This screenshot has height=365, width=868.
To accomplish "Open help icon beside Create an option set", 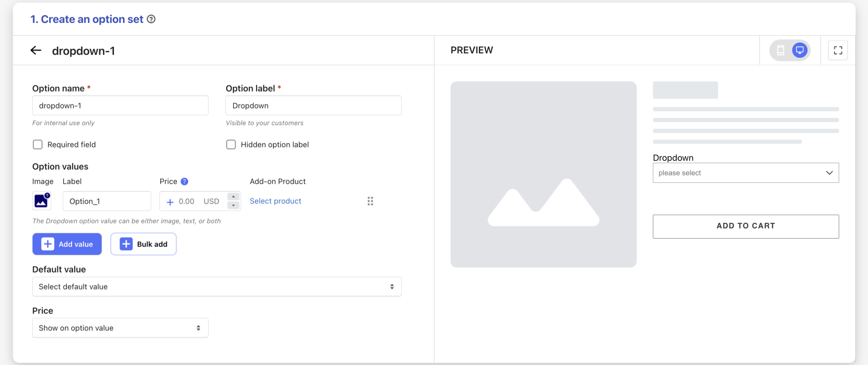I will pyautogui.click(x=151, y=19).
